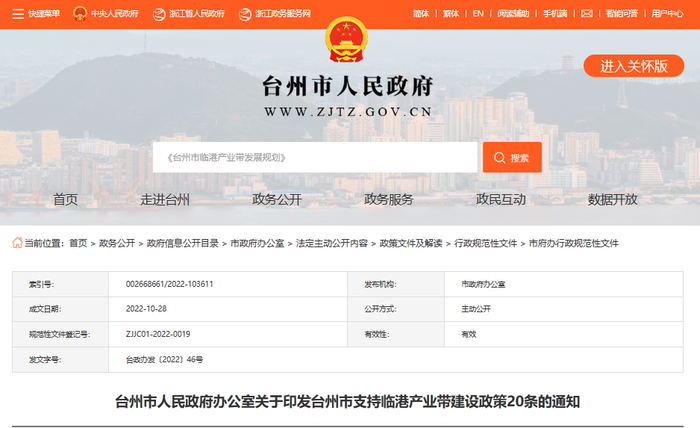Click the search input field
Image resolution: width=700 pixels, height=428 pixels.
click(x=315, y=157)
